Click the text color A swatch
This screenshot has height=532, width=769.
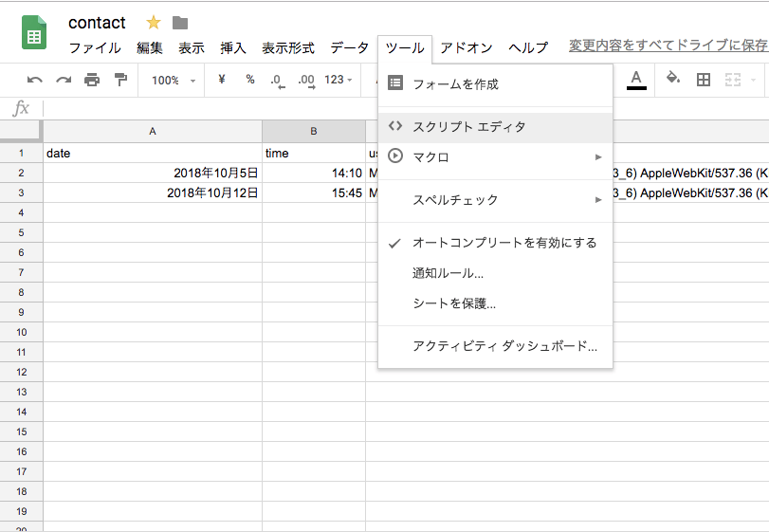(636, 79)
